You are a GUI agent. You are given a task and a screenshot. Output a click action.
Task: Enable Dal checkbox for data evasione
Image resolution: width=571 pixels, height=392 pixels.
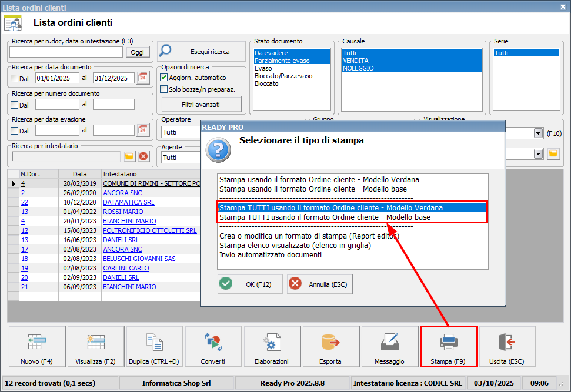pyautogui.click(x=15, y=130)
